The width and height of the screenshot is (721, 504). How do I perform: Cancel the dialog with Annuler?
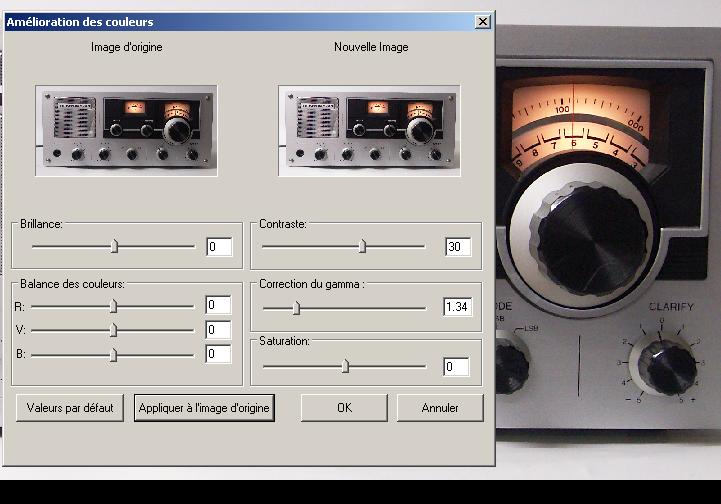440,408
